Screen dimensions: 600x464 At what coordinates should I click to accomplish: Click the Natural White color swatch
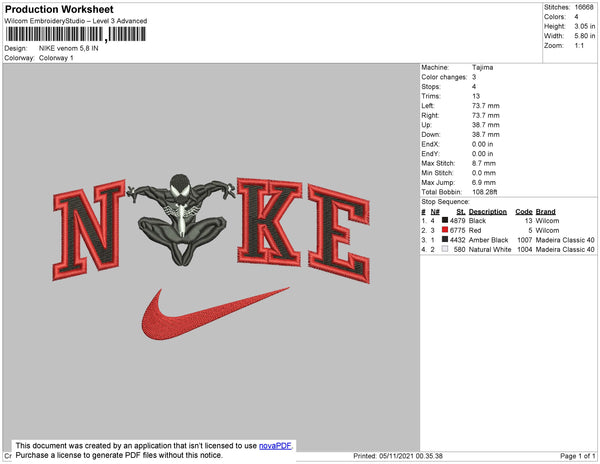[x=445, y=249]
